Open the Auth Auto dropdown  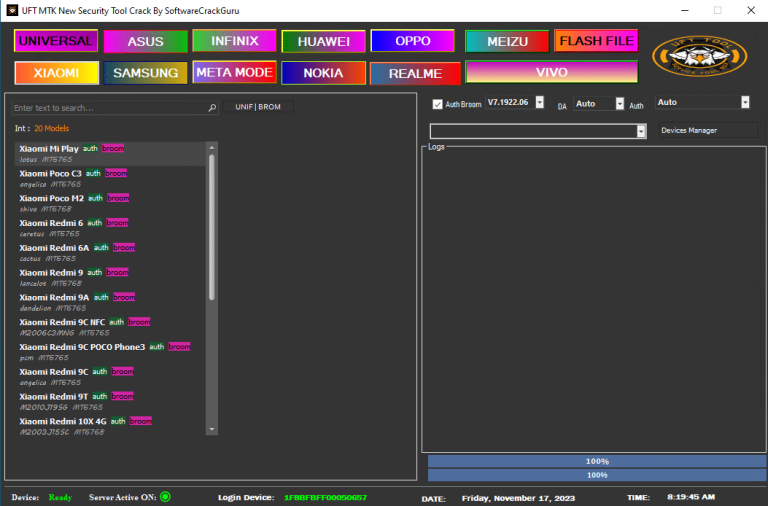pos(745,102)
